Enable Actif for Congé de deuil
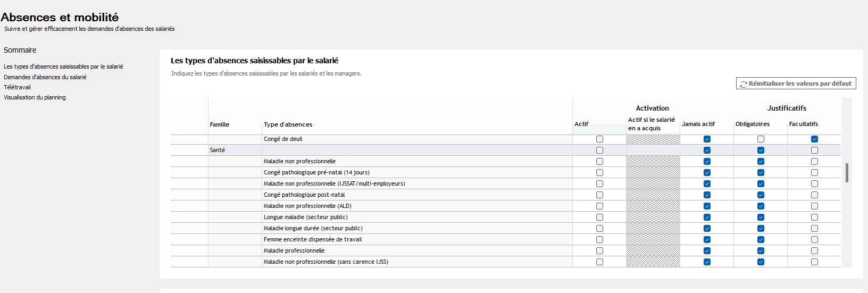Viewport: 868px width, 293px height. pos(599,139)
